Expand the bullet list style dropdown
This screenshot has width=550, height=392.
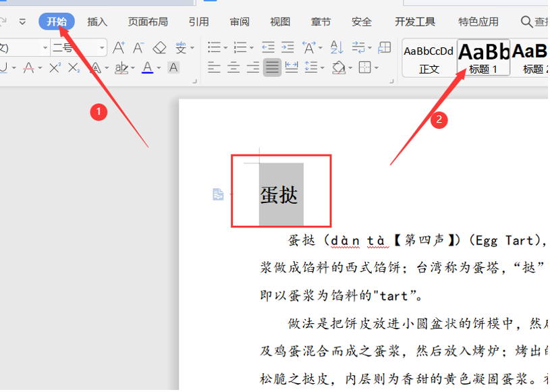tap(225, 48)
